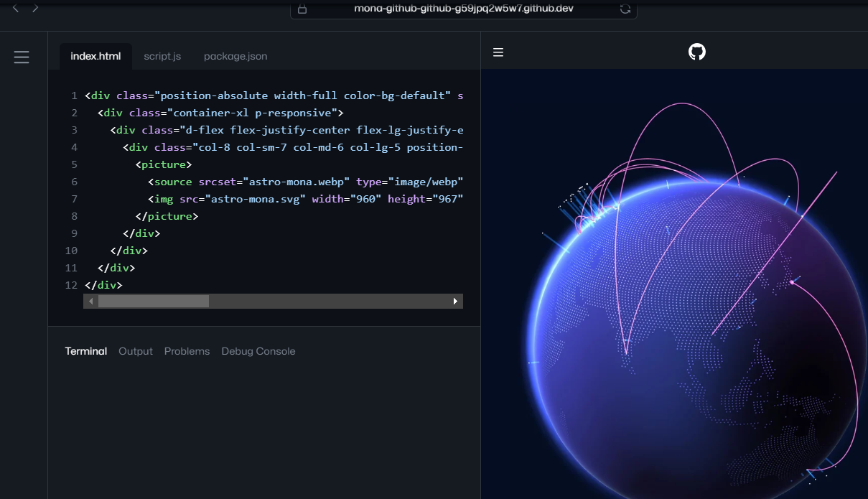The width and height of the screenshot is (868, 499).
Task: Open the Debug Console tab
Action: (x=258, y=351)
